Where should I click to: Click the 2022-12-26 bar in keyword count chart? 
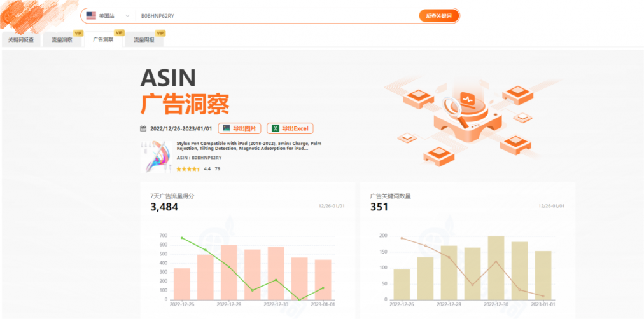point(402,285)
